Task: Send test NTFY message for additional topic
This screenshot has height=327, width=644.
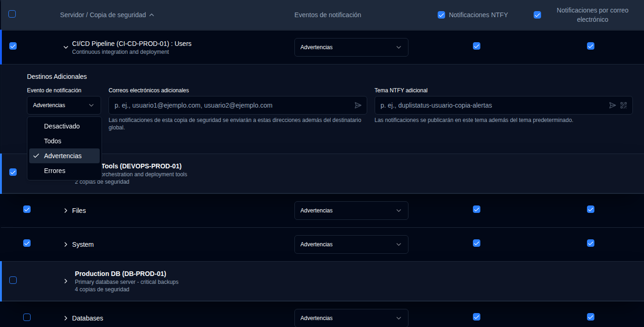Action: (x=612, y=105)
